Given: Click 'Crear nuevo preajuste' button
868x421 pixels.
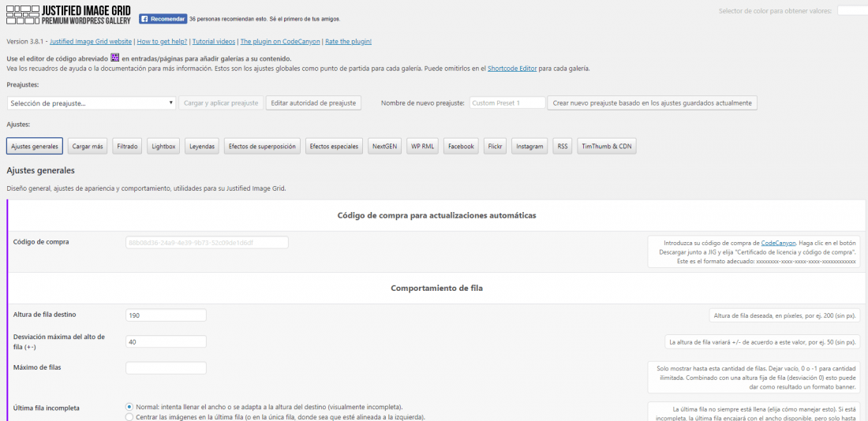Looking at the screenshot, I should 652,103.
